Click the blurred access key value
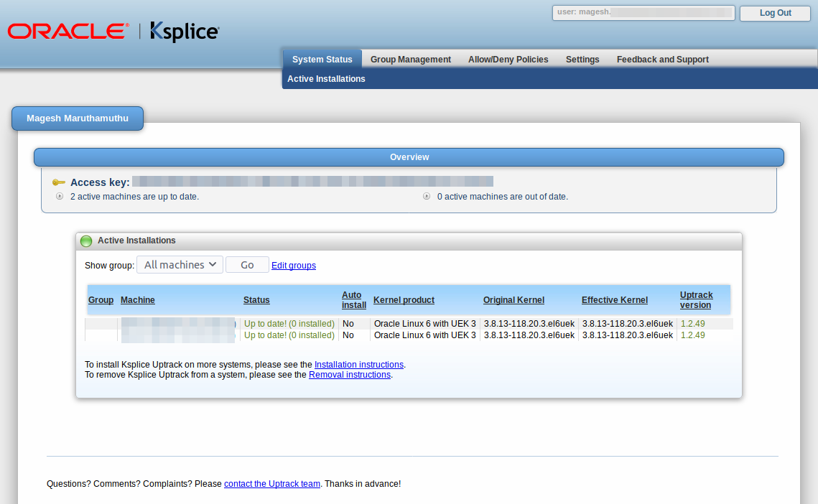This screenshot has width=818, height=504. (312, 182)
